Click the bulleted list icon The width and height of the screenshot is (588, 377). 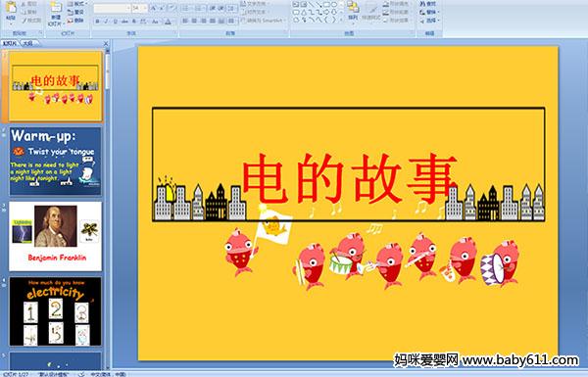click(x=186, y=8)
